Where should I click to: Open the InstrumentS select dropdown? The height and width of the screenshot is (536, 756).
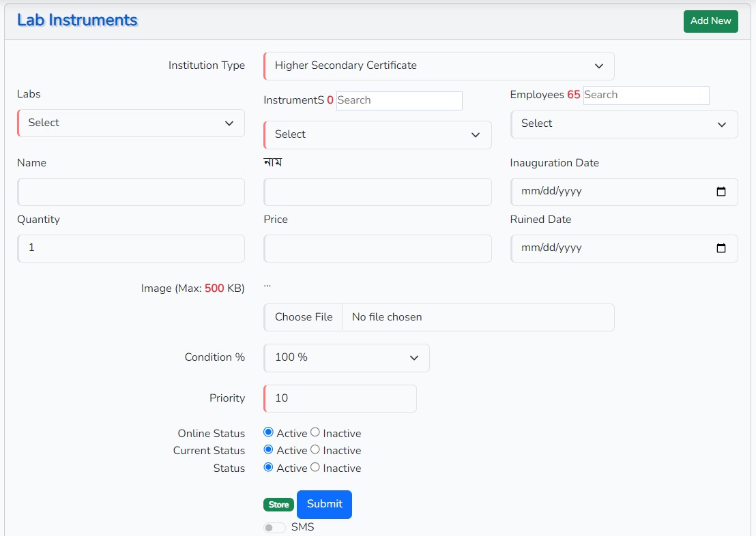377,135
